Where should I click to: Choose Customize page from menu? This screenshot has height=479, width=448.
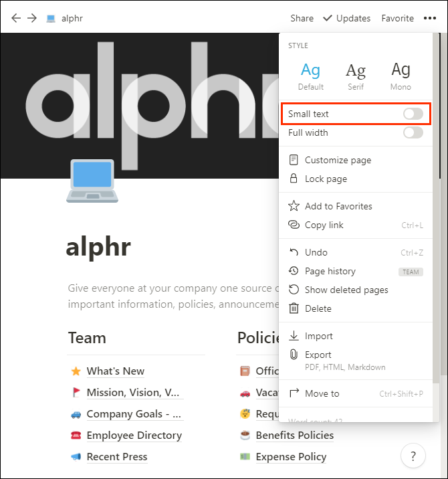click(356, 160)
